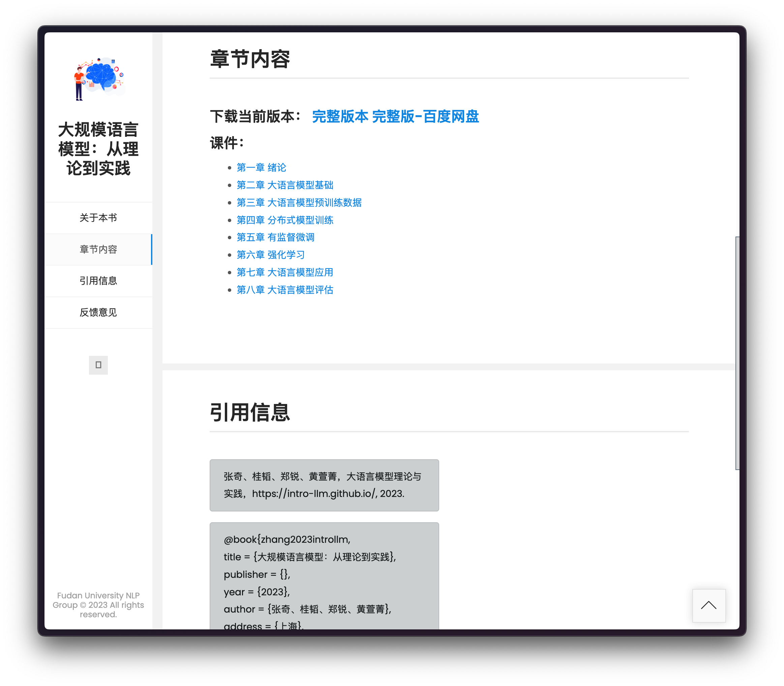This screenshot has width=784, height=686.
Task: Open 第二章 大语言模型基础 link
Action: [284, 185]
